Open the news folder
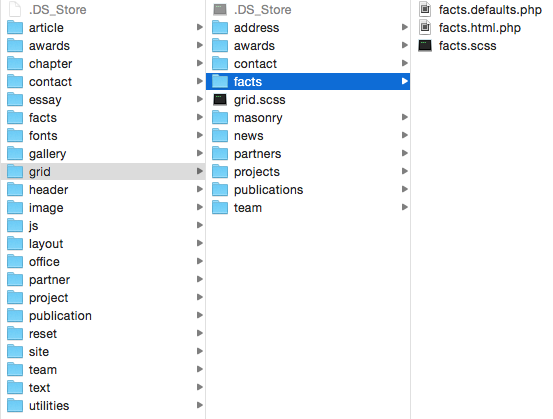 (x=308, y=135)
